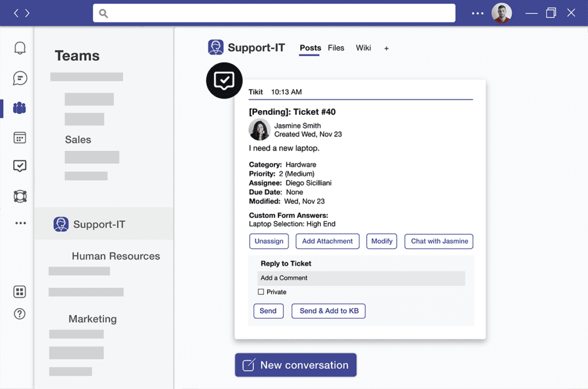Click the Send button

[x=268, y=311]
